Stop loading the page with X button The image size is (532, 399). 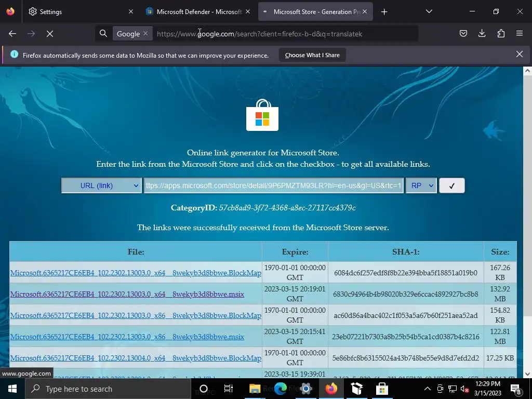click(x=49, y=34)
